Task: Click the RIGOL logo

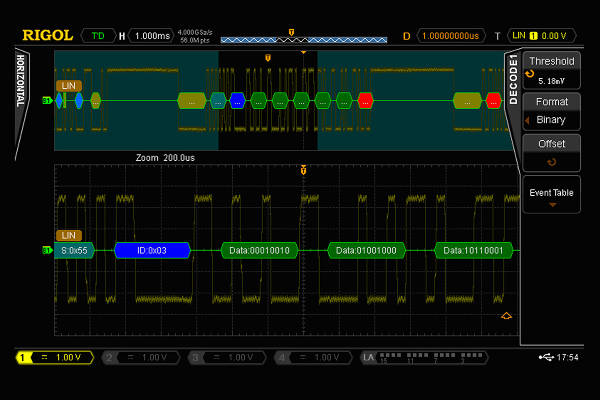Action: [x=46, y=36]
